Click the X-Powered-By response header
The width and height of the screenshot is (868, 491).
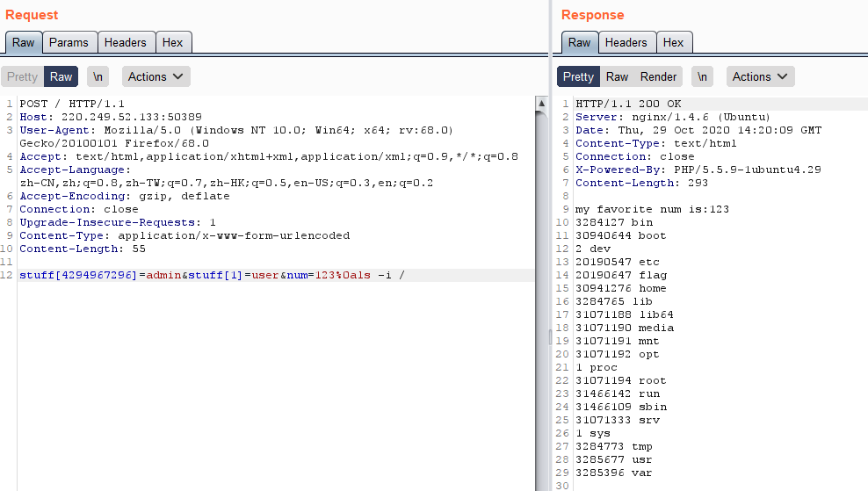(x=698, y=170)
